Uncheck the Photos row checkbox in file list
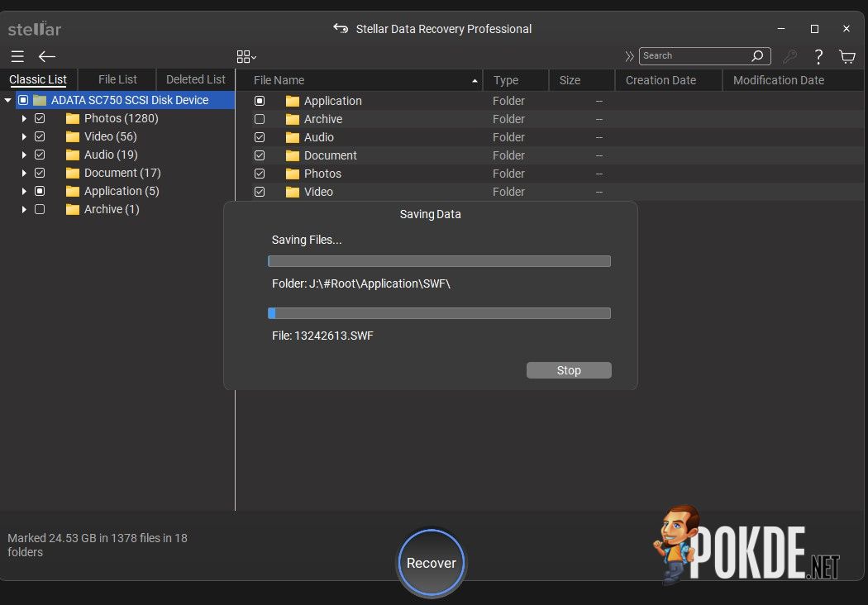Image resolution: width=868 pixels, height=605 pixels. [260, 174]
